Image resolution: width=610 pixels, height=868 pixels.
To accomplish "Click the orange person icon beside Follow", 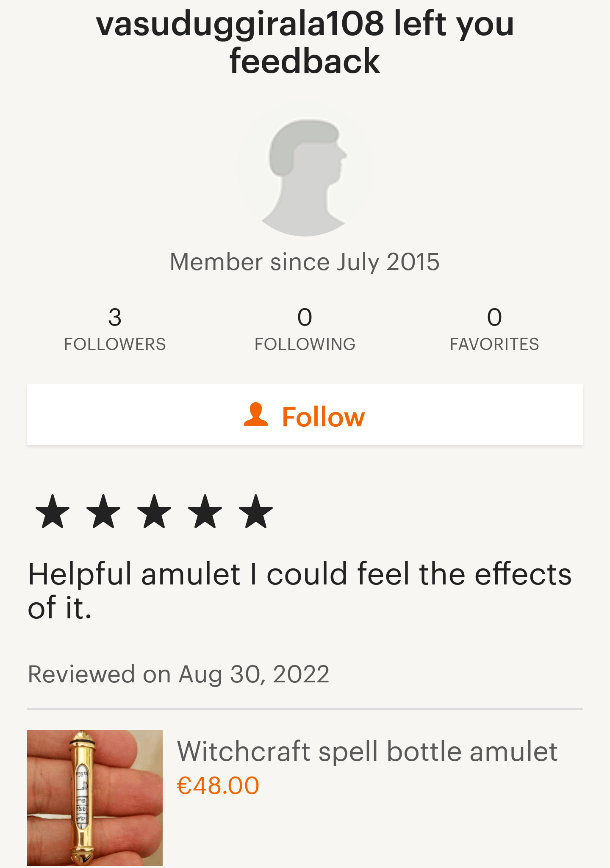I will click(x=256, y=415).
